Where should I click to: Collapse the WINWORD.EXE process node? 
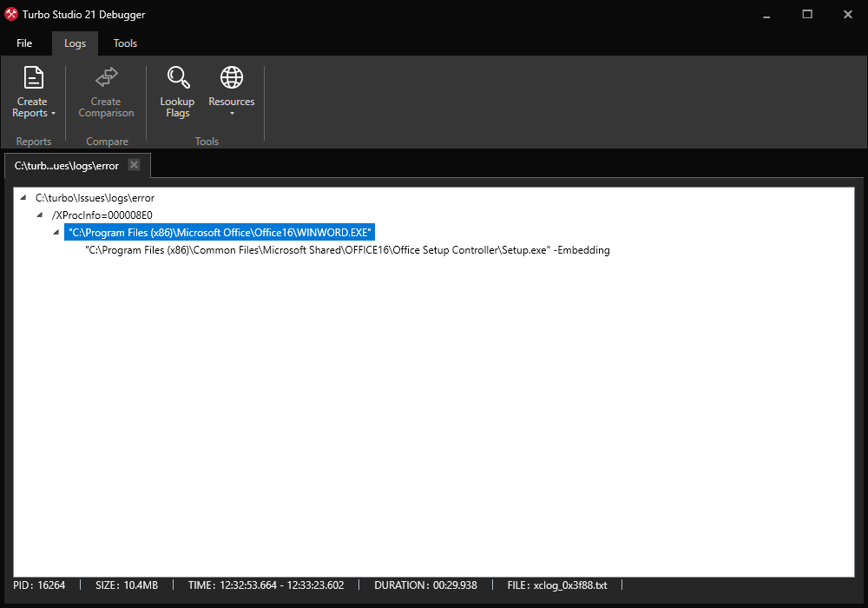(56, 232)
